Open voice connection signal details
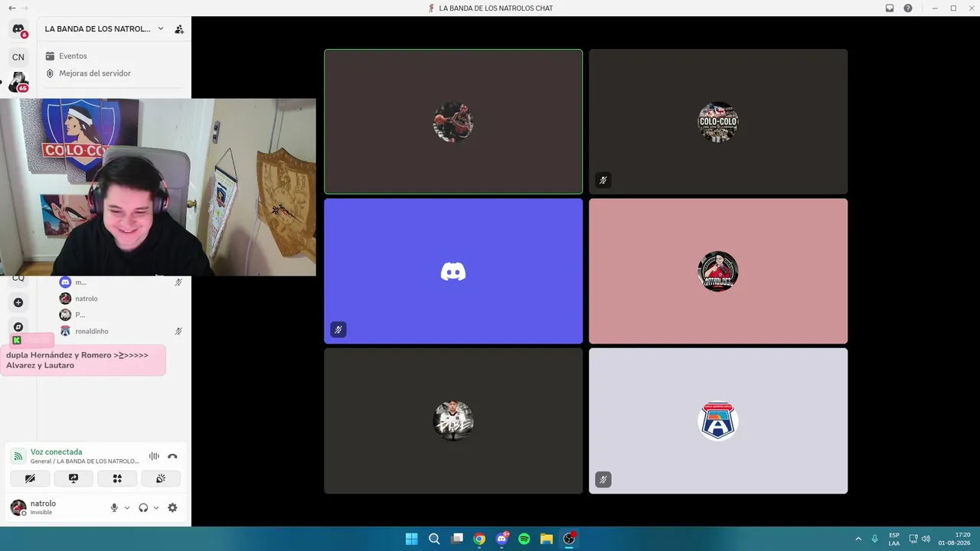 tap(18, 456)
